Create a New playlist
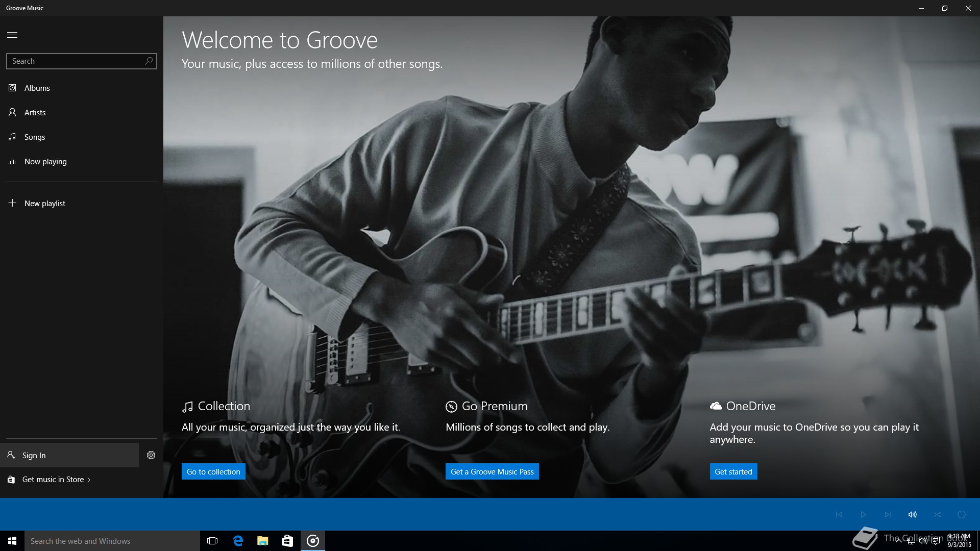Screen dimensions: 980x551 pos(82,204)
